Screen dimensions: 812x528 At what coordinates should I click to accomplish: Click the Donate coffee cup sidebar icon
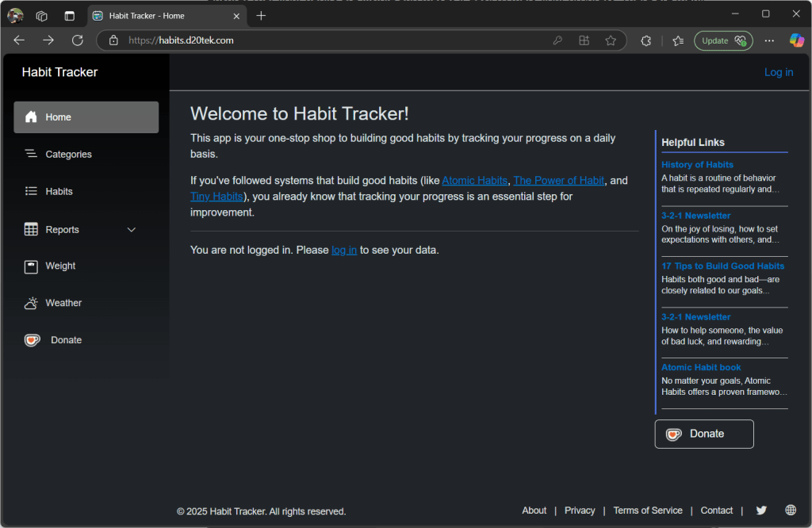pos(32,340)
